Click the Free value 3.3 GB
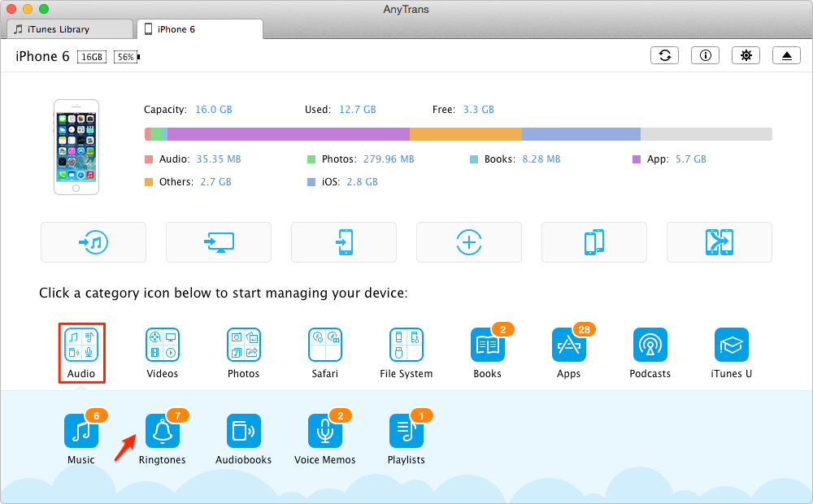The height and width of the screenshot is (504, 813). (479, 110)
